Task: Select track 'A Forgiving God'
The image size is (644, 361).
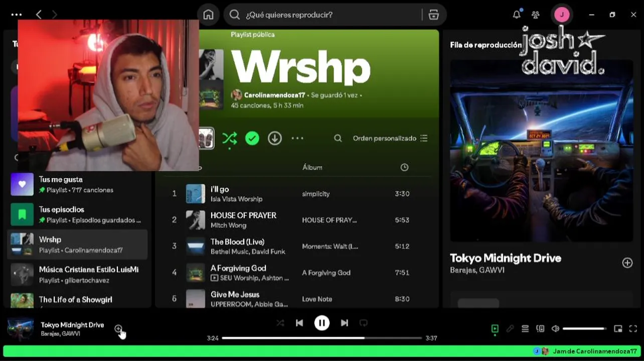Action: 238,268
